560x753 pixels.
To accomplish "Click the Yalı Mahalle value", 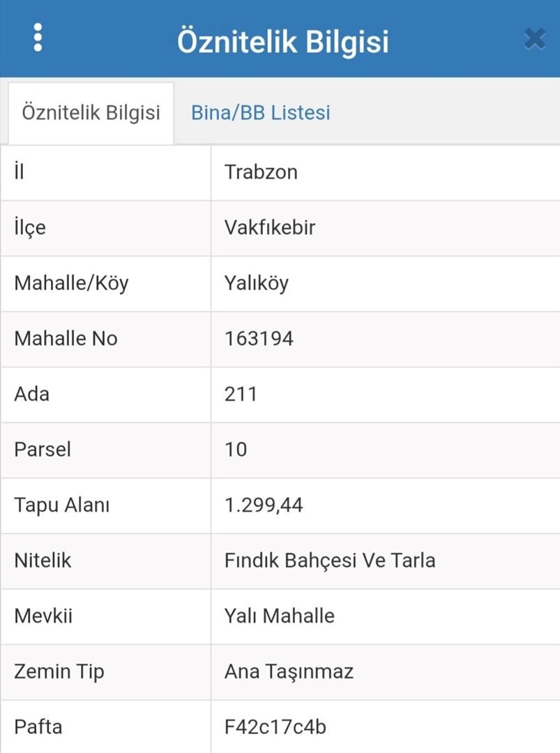I will click(279, 616).
